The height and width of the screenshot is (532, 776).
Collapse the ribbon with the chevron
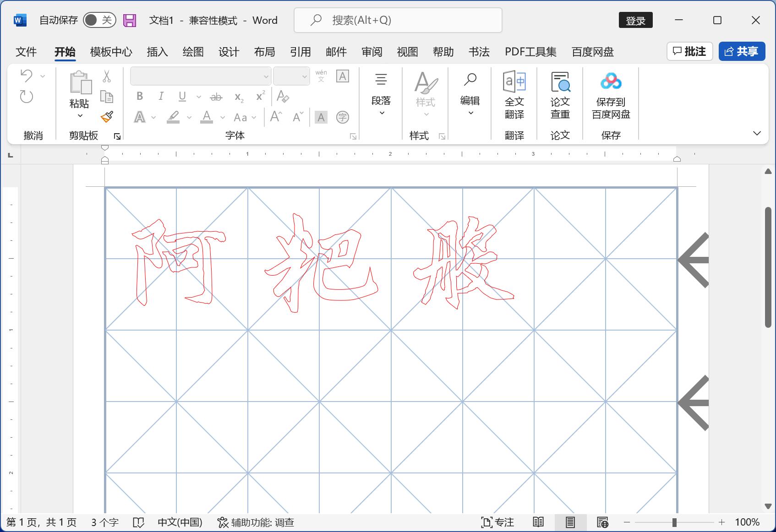[757, 133]
